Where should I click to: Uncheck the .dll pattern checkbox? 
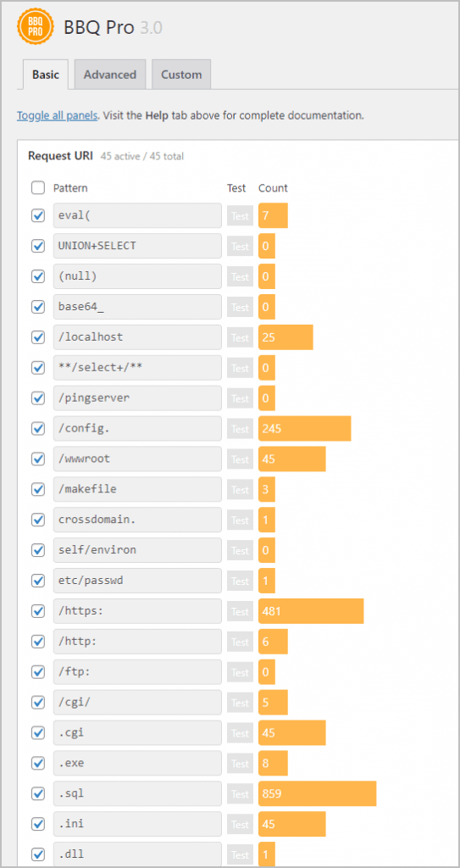[37, 854]
